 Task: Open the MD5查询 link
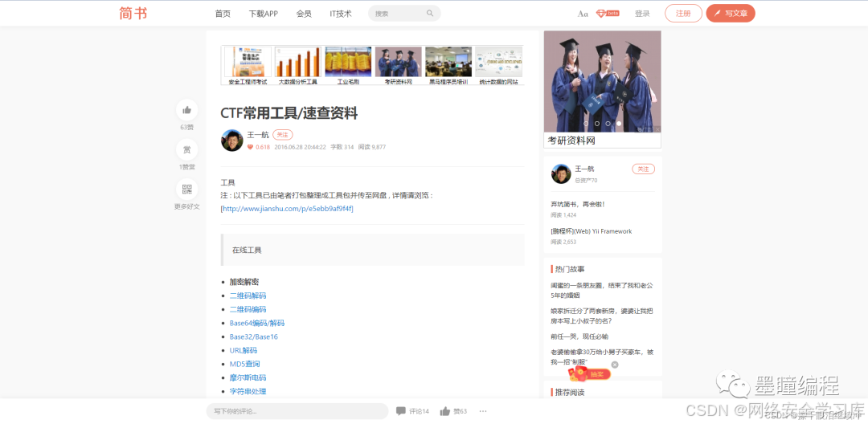click(244, 365)
